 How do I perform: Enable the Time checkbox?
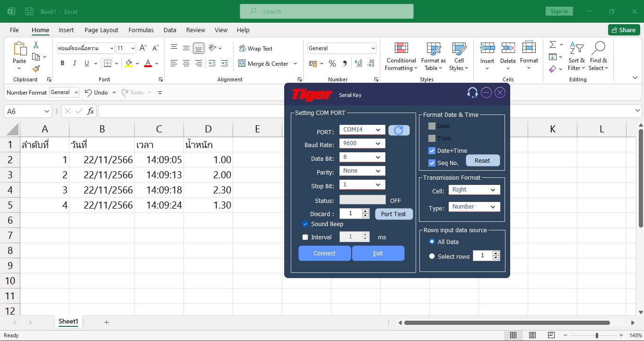432,139
